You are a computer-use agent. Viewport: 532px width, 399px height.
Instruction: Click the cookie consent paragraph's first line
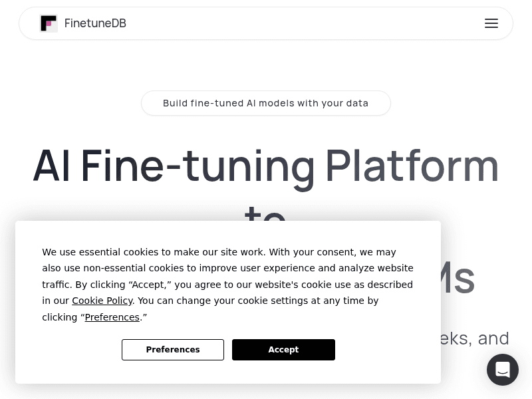pyautogui.click(x=219, y=252)
